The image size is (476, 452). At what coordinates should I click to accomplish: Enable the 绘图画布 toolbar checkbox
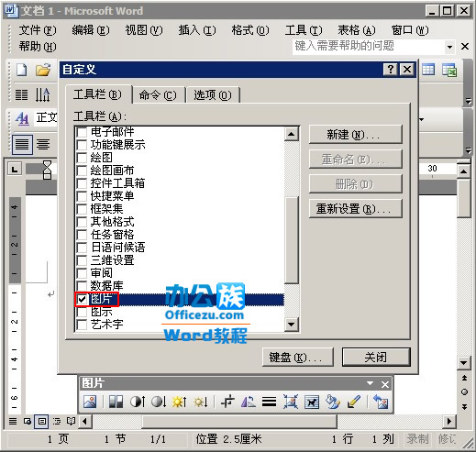point(82,171)
